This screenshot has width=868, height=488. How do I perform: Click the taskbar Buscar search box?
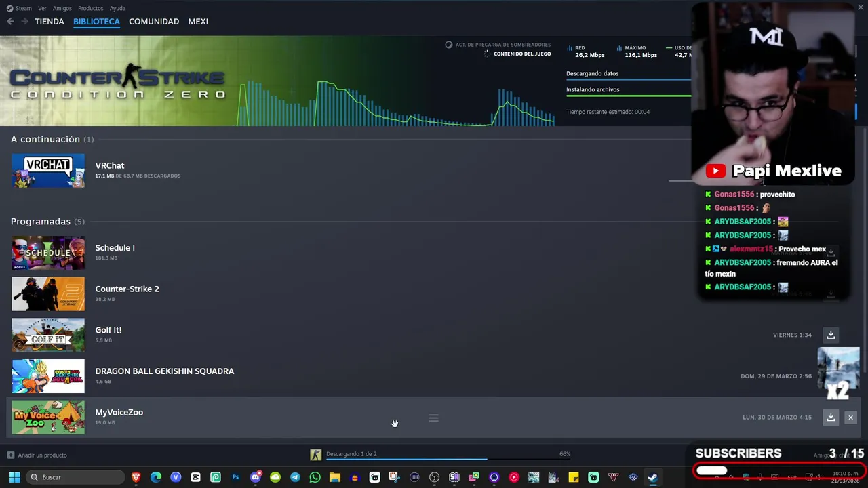75,477
